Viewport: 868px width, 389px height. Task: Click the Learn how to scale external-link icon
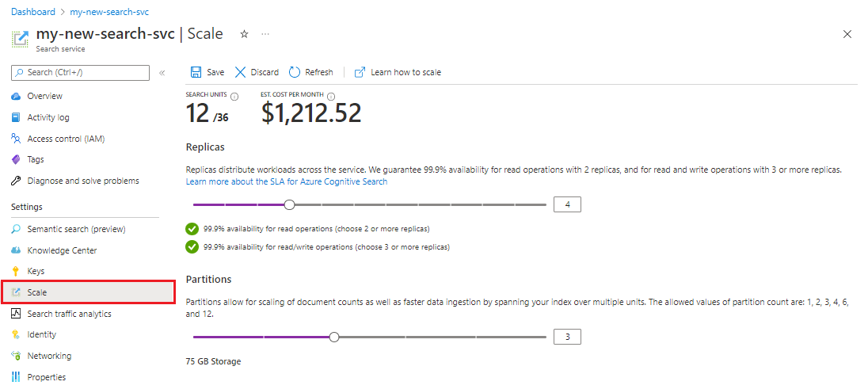click(x=360, y=72)
